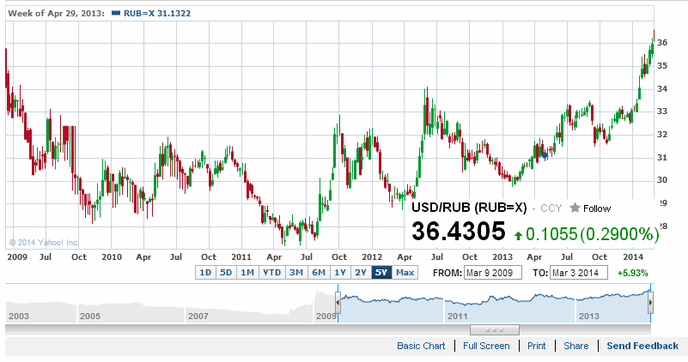Click the 2012 label on the date axis
This screenshot has width=688, height=362.
pos(372,257)
